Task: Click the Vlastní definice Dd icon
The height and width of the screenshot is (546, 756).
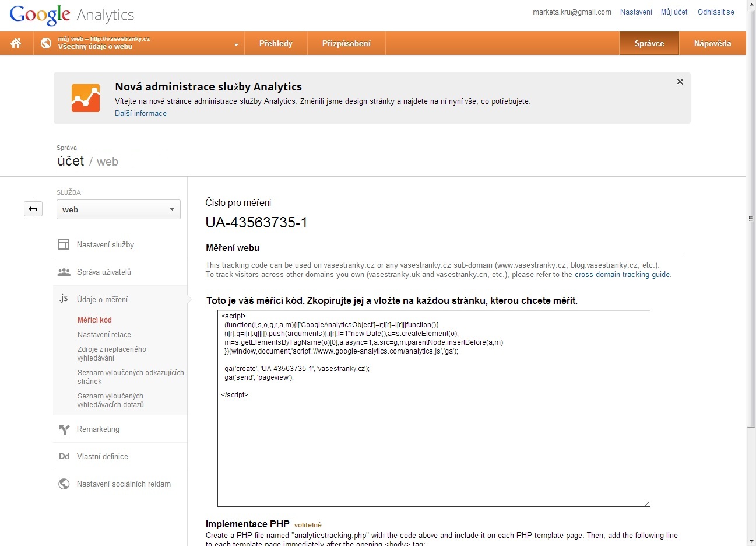Action: pos(64,456)
